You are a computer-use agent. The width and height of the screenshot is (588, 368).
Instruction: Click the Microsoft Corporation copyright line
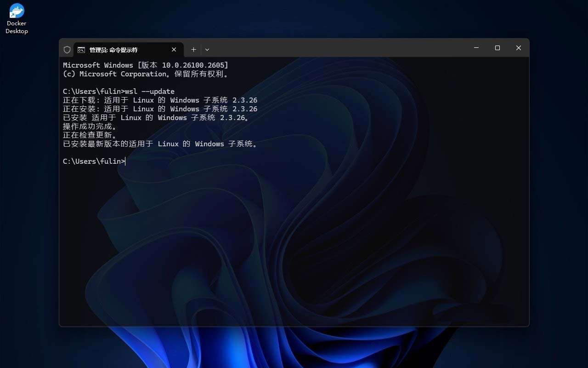tap(146, 74)
